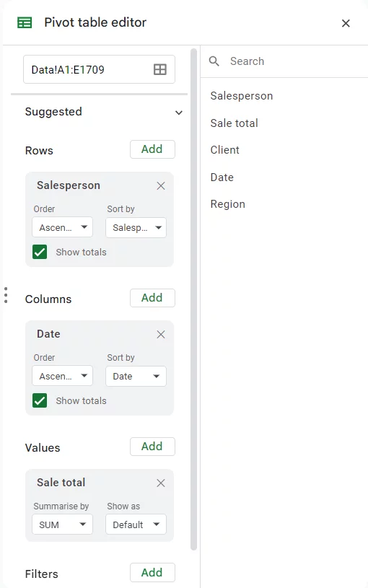The image size is (368, 588).
Task: Remove the Sale total value field
Action: 161,483
